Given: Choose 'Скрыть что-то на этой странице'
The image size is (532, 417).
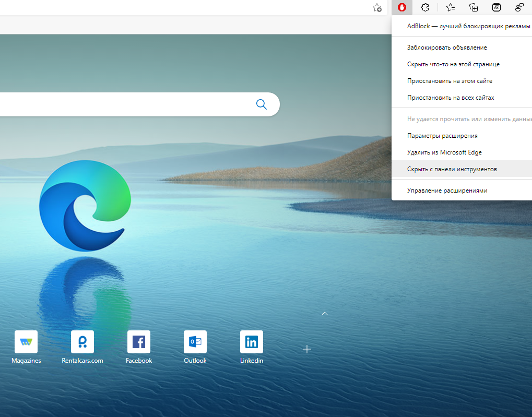Looking at the screenshot, I should point(462,64).
